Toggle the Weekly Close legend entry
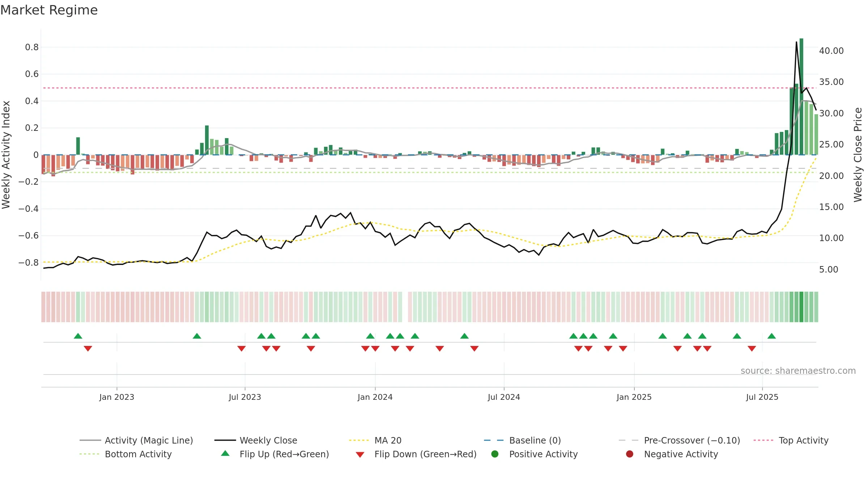 click(256, 440)
